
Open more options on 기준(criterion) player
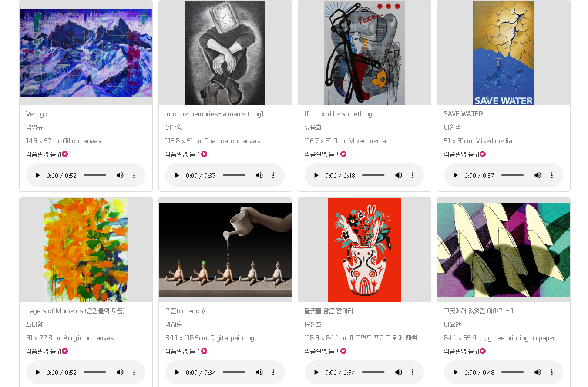pos(273,372)
